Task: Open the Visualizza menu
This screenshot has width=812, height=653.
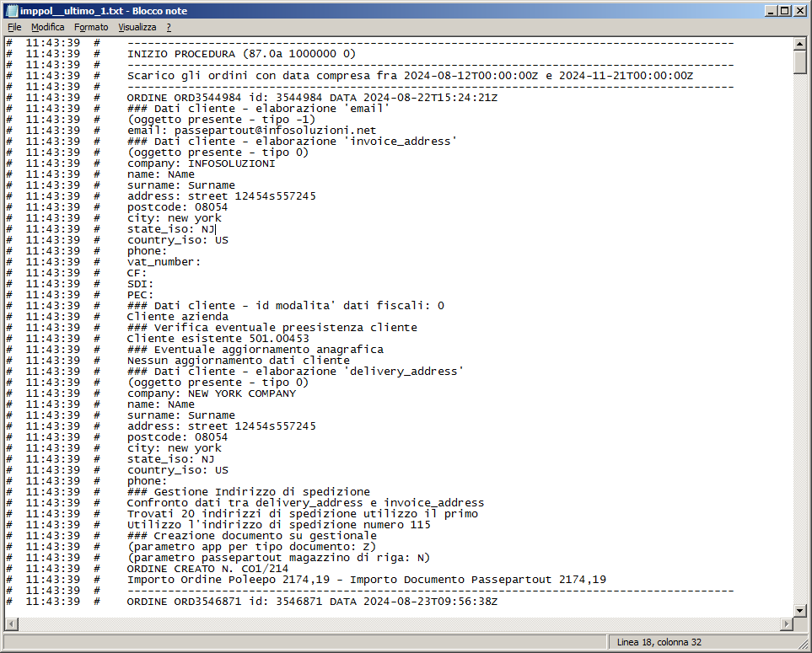Action: pyautogui.click(x=137, y=27)
